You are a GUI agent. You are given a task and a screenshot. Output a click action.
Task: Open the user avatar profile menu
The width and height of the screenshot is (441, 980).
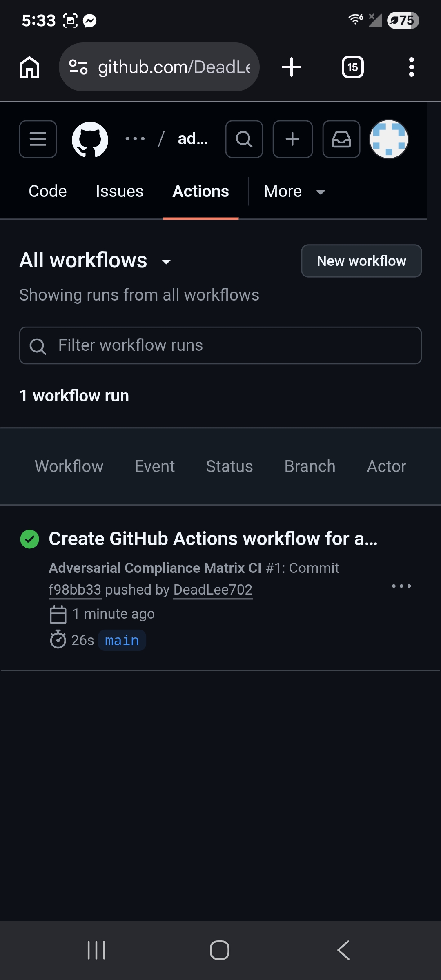point(389,139)
